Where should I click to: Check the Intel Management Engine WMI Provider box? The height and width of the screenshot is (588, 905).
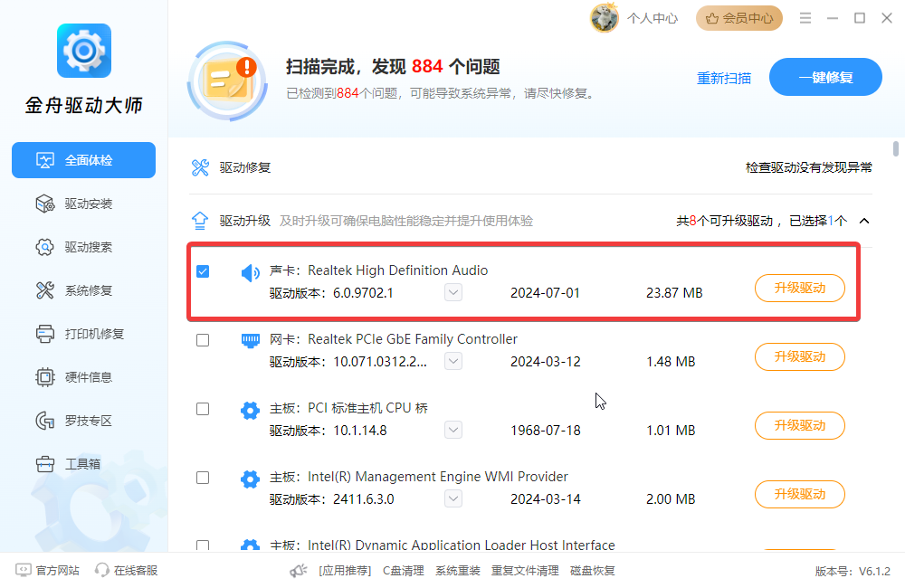click(x=203, y=478)
